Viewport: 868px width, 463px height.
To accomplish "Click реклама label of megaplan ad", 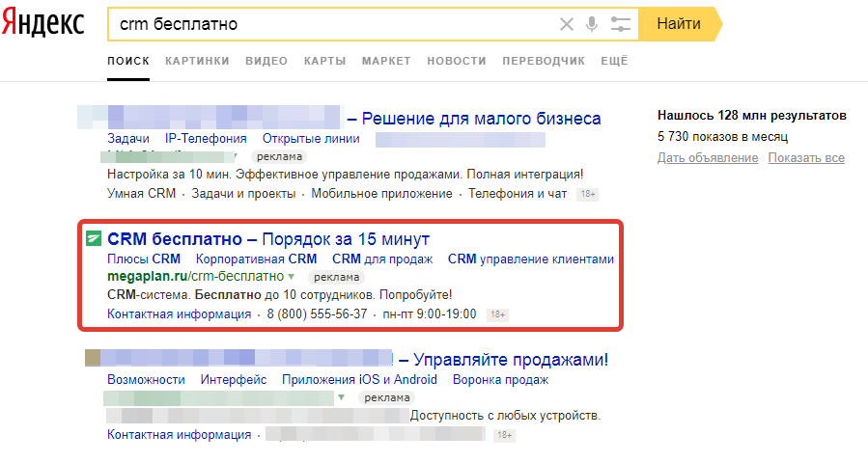I will [336, 277].
